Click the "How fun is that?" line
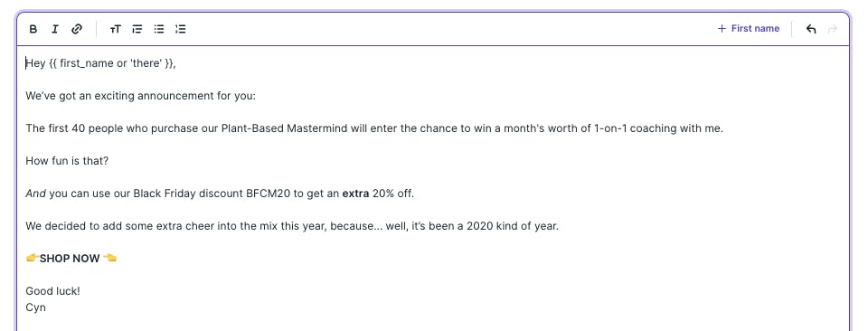The image size is (868, 331). click(x=67, y=161)
